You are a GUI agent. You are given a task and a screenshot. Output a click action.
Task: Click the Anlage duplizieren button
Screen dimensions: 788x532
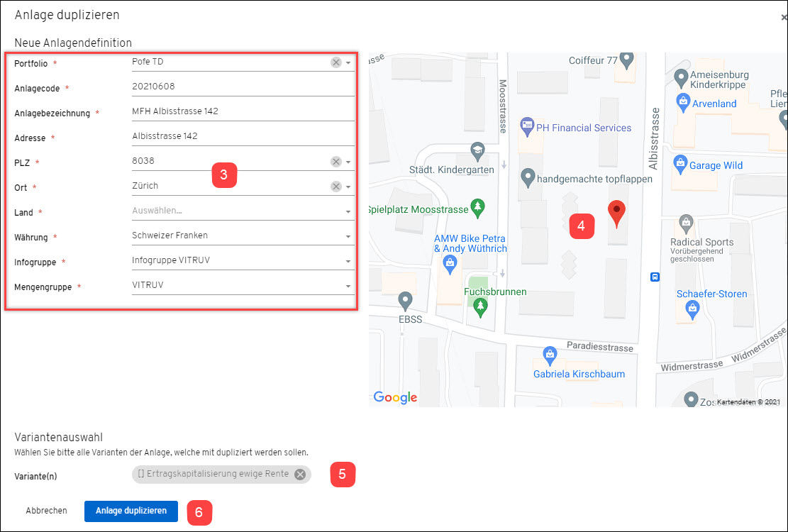[131, 511]
